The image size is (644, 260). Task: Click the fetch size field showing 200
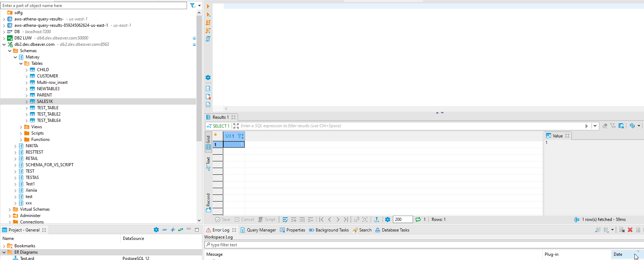point(403,219)
